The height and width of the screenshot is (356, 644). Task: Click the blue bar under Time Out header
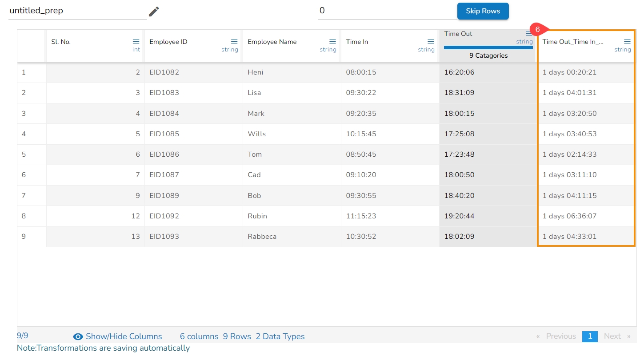[488, 47]
